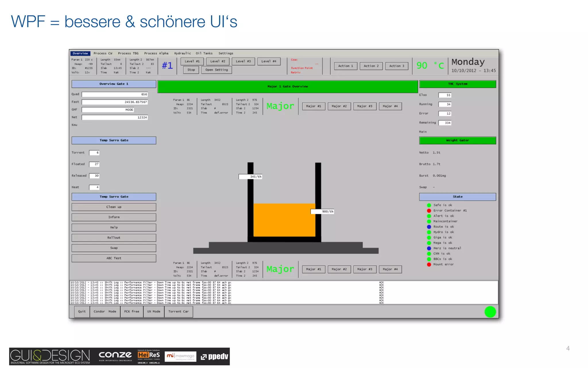Open the Overview tab
The width and height of the screenshot is (588, 368).
pyautogui.click(x=80, y=53)
